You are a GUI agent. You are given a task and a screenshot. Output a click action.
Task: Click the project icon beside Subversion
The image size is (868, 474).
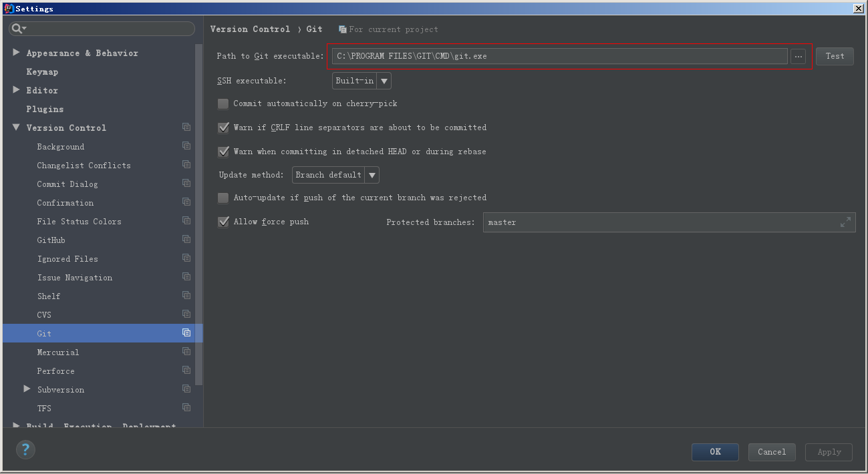(186, 389)
